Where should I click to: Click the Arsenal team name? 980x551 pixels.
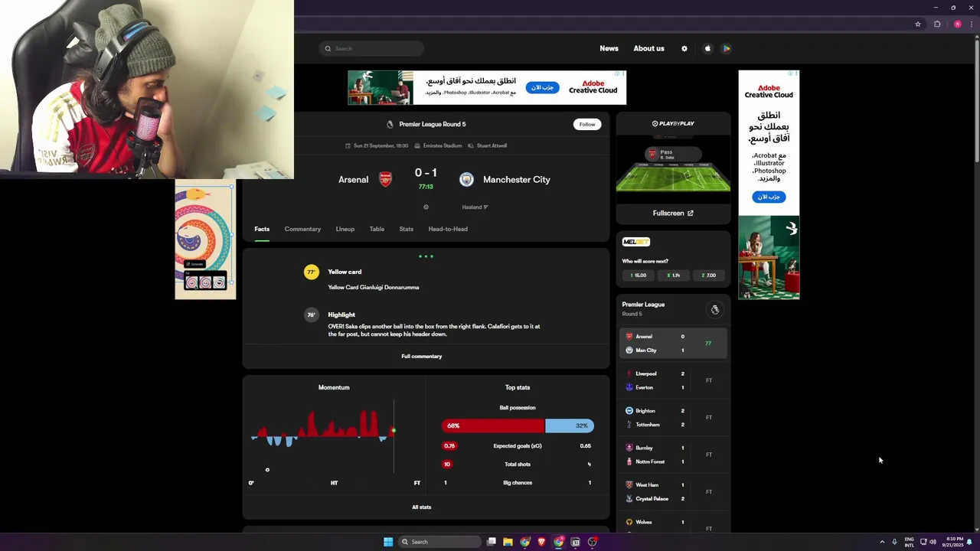click(x=353, y=179)
